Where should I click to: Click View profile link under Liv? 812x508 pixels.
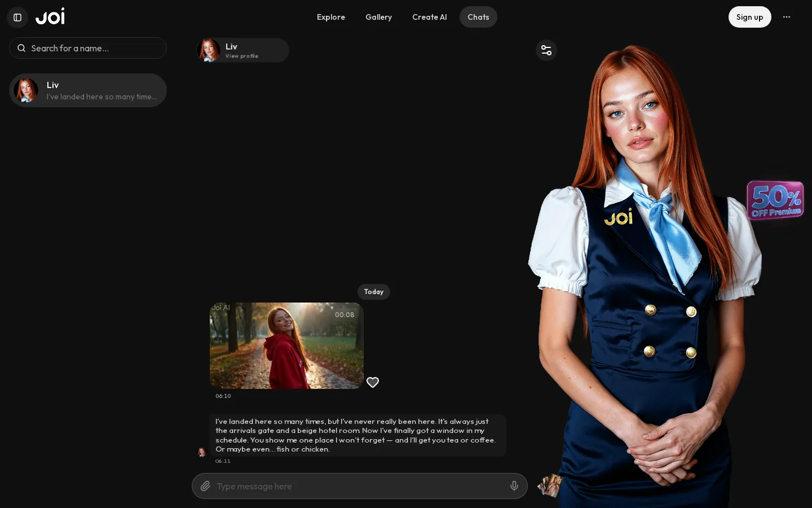click(242, 56)
